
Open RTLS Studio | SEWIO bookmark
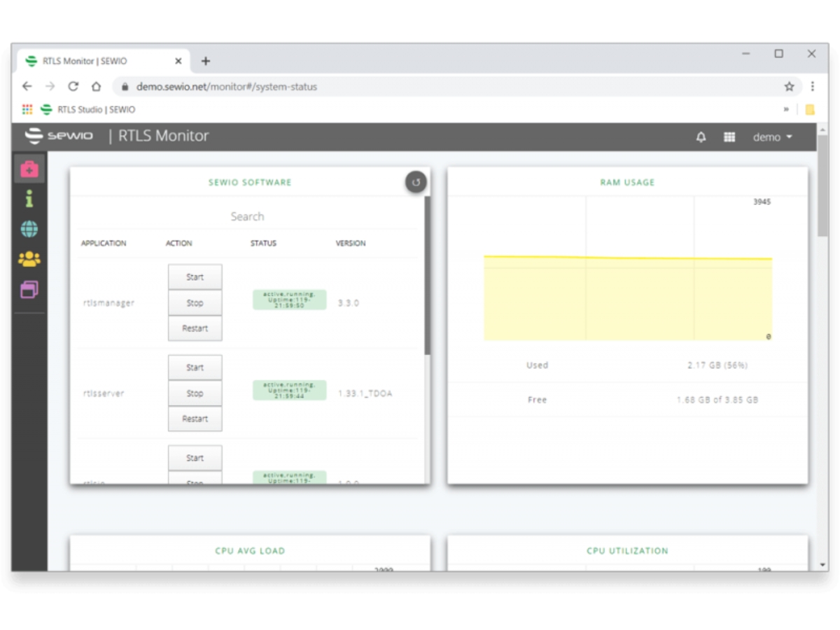point(88,109)
